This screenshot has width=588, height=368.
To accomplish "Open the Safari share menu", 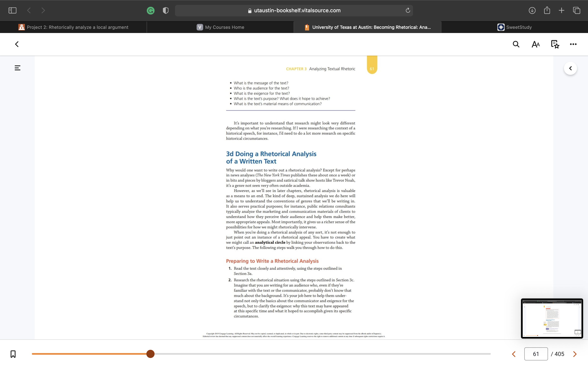I will coord(547,10).
